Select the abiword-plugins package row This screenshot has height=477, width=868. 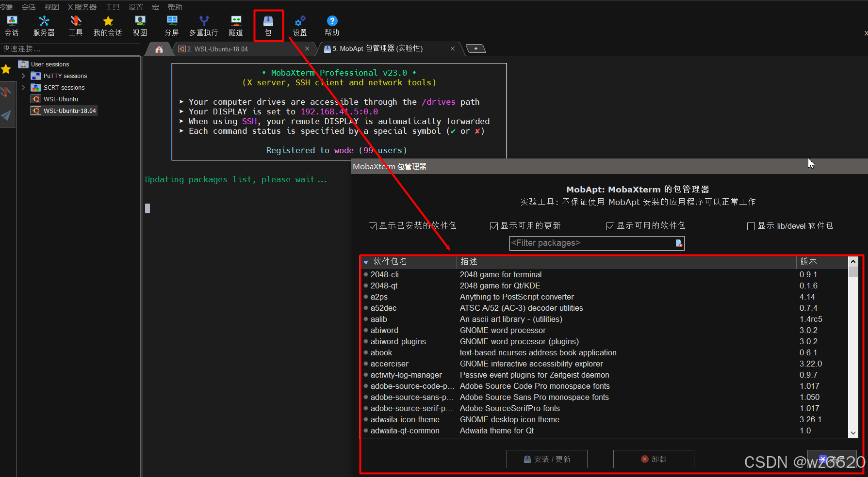[x=604, y=341]
